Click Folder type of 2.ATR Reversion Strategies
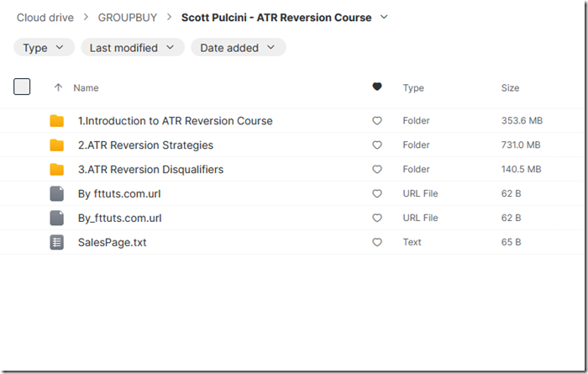 tap(417, 145)
